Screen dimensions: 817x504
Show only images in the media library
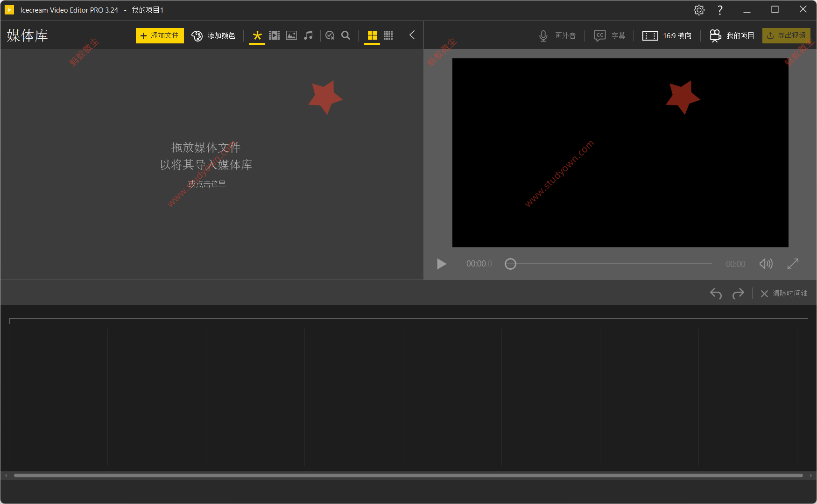(x=291, y=35)
